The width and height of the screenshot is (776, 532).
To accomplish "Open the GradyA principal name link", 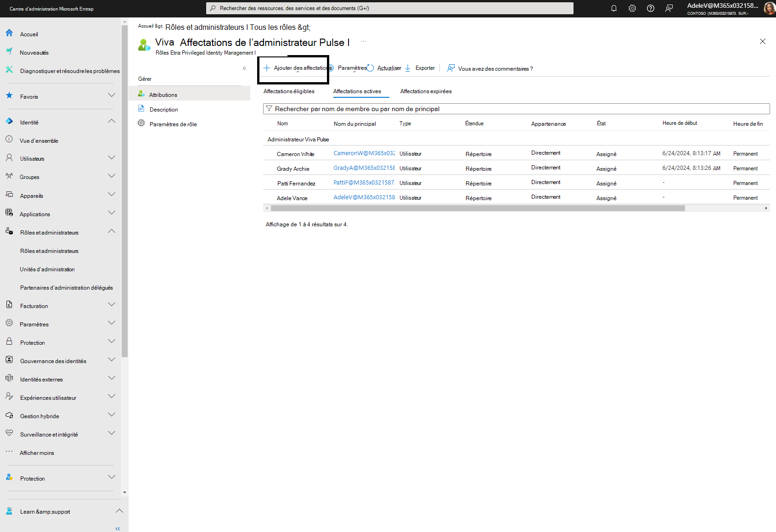I will point(364,168).
